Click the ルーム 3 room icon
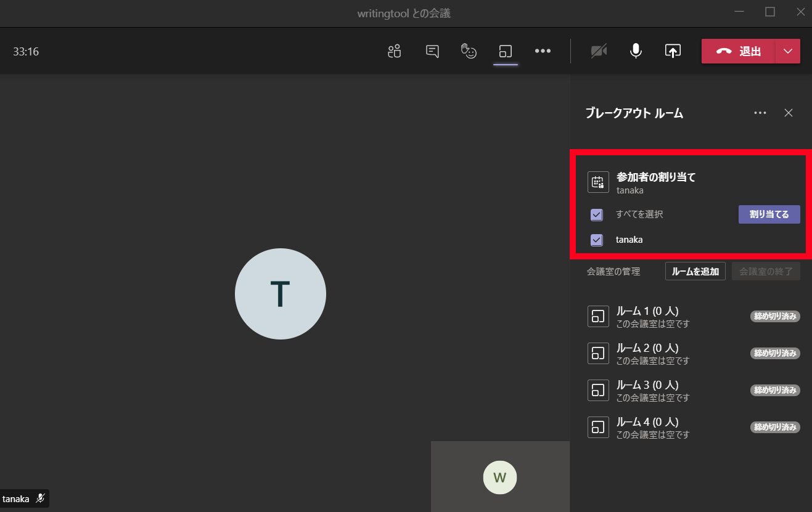 click(x=598, y=390)
